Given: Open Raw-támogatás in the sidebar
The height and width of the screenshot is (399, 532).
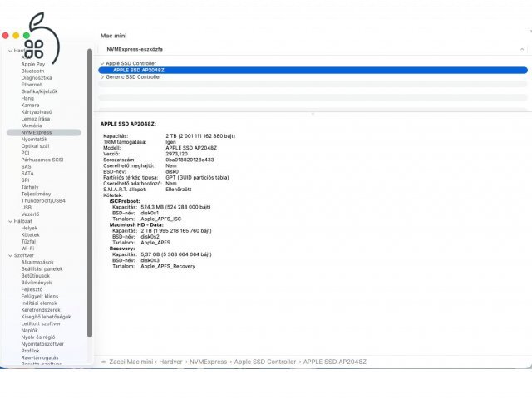Looking at the screenshot, I should point(40,357).
